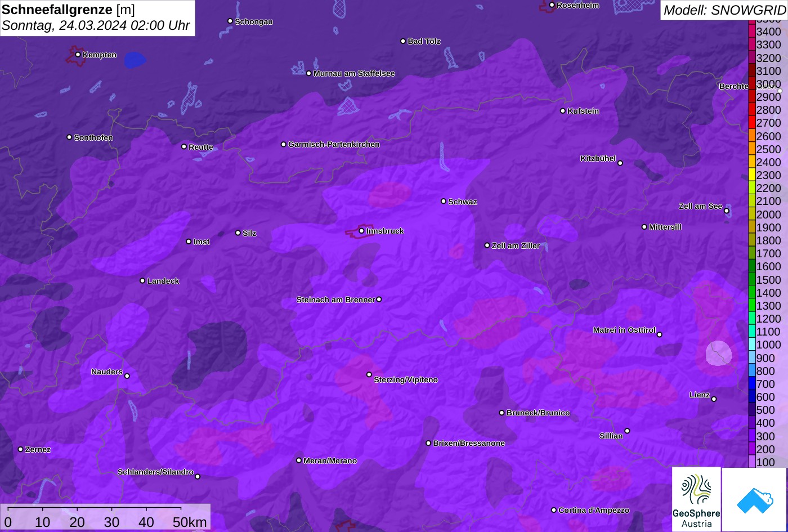Viewport: 788px width, 532px height.
Task: Select the Cortina d'Ampezzo marker dot
Action: click(553, 510)
